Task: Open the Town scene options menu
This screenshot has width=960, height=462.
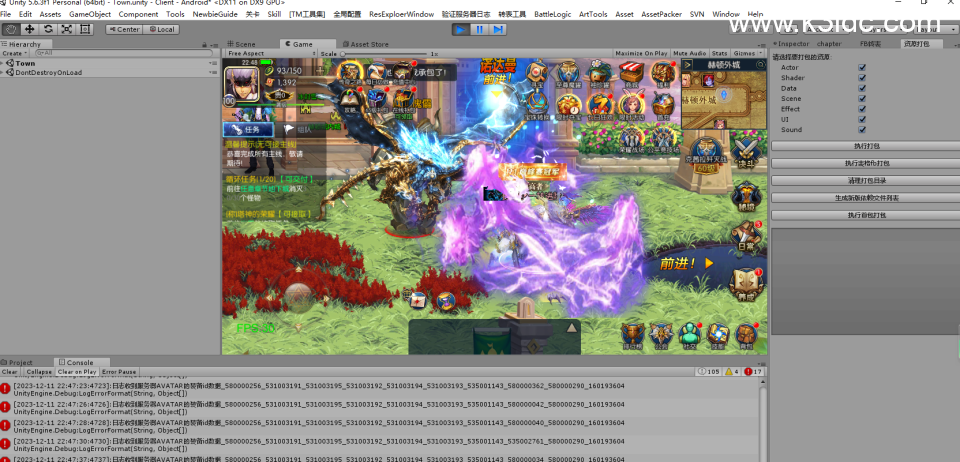Action: [214, 63]
